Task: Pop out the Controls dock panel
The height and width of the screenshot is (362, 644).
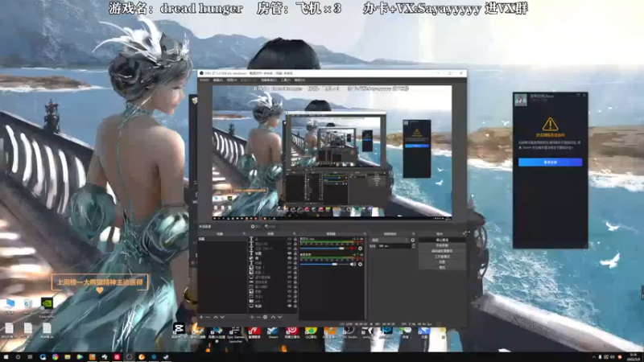Action: tap(464, 233)
